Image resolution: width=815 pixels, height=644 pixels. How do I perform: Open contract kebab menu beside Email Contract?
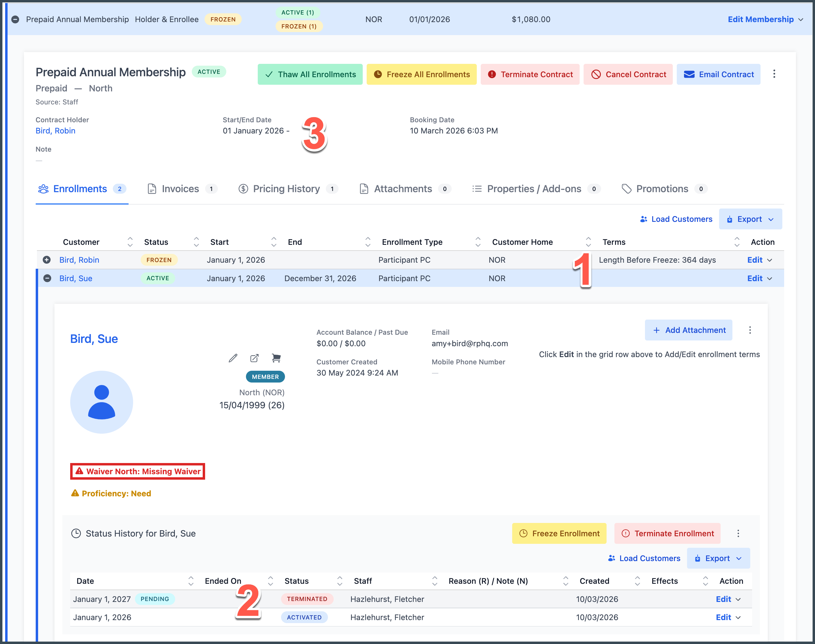[x=774, y=74]
